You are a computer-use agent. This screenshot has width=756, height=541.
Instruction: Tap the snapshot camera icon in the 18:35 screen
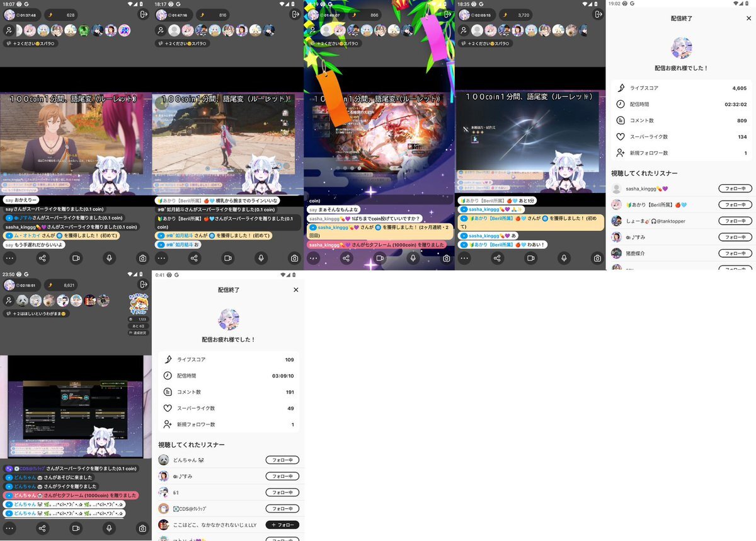pos(597,258)
